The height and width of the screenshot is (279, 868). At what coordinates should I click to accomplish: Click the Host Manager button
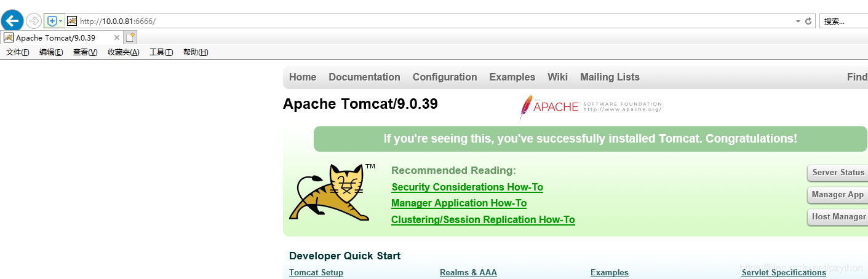(838, 217)
